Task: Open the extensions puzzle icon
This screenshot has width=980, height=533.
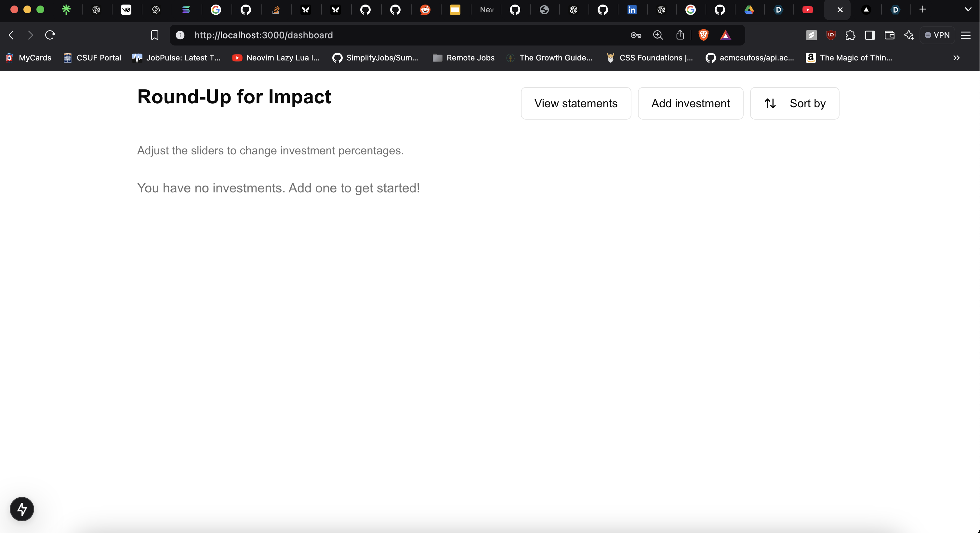Action: tap(850, 35)
